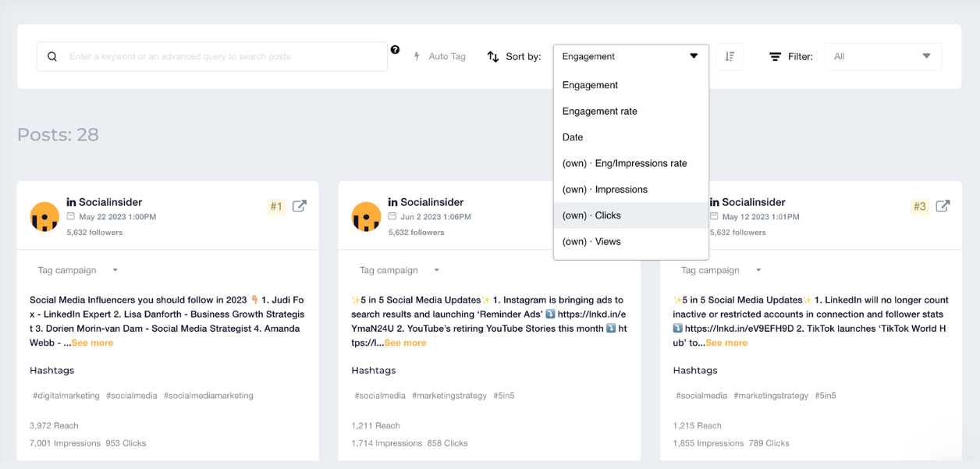Click the Auto Tag lightning icon
Image resolution: width=980 pixels, height=469 pixels.
tap(417, 56)
